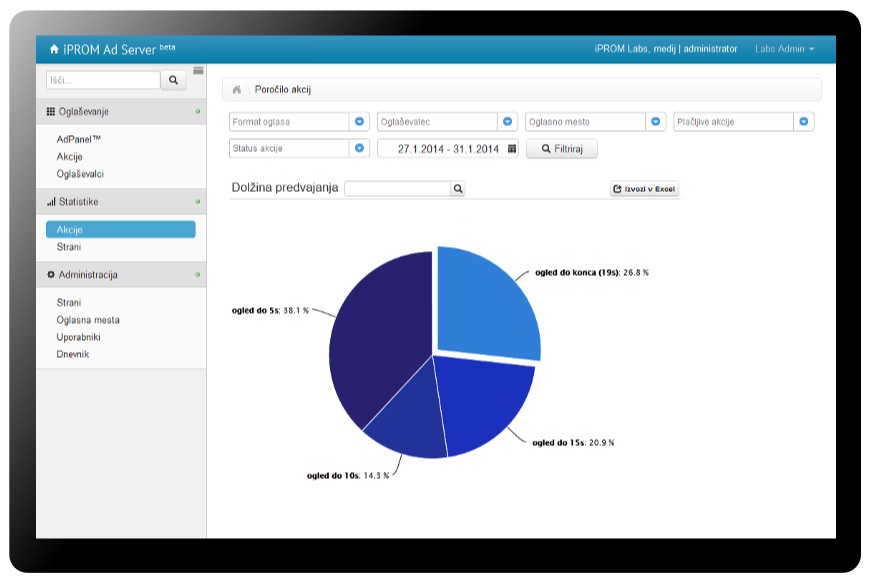Click search icon beside Dolžina predvajanja field
This screenshot has width=873, height=588.
pyautogui.click(x=457, y=188)
